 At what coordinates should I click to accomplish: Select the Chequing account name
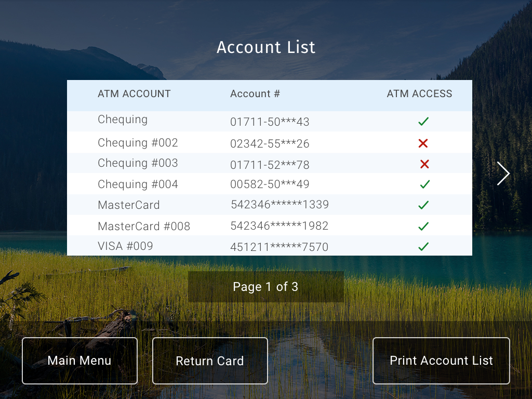(123, 119)
